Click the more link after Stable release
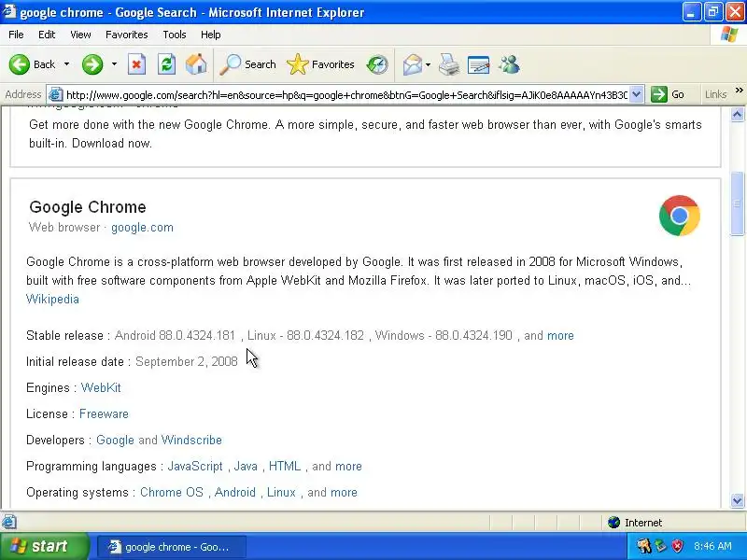Viewport: 747px width, 560px height. pyautogui.click(x=560, y=336)
